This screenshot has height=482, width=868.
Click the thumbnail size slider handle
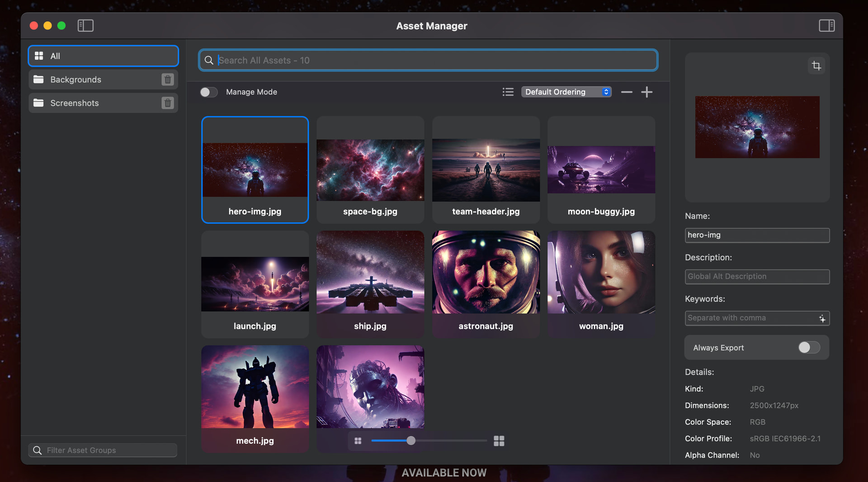pyautogui.click(x=410, y=441)
